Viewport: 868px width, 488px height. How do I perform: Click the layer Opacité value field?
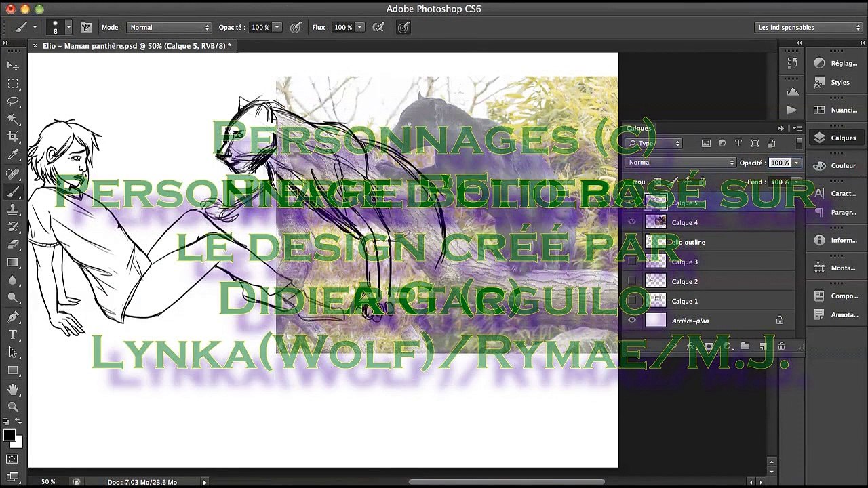click(x=780, y=163)
